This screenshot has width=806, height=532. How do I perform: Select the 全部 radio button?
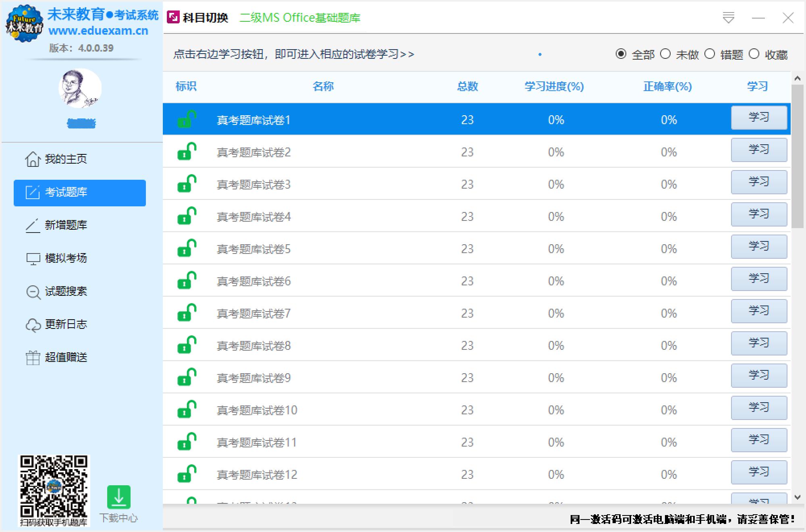coord(621,54)
